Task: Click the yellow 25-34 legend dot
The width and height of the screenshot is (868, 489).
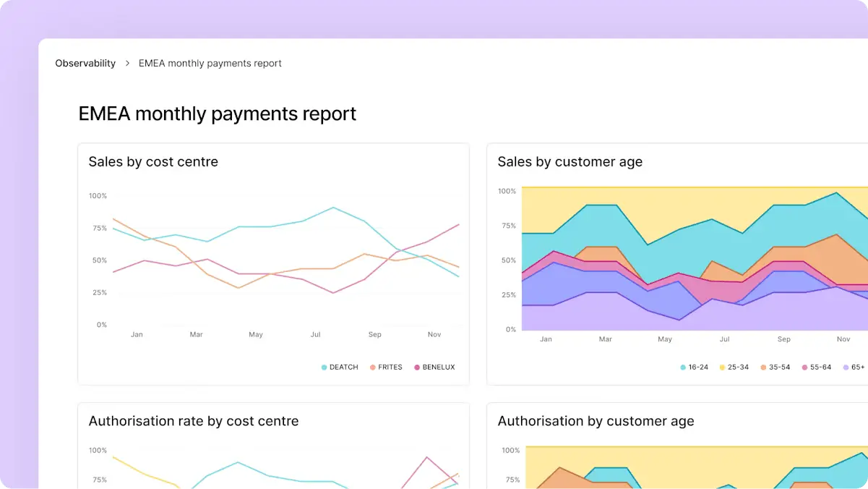Action: [x=721, y=367]
